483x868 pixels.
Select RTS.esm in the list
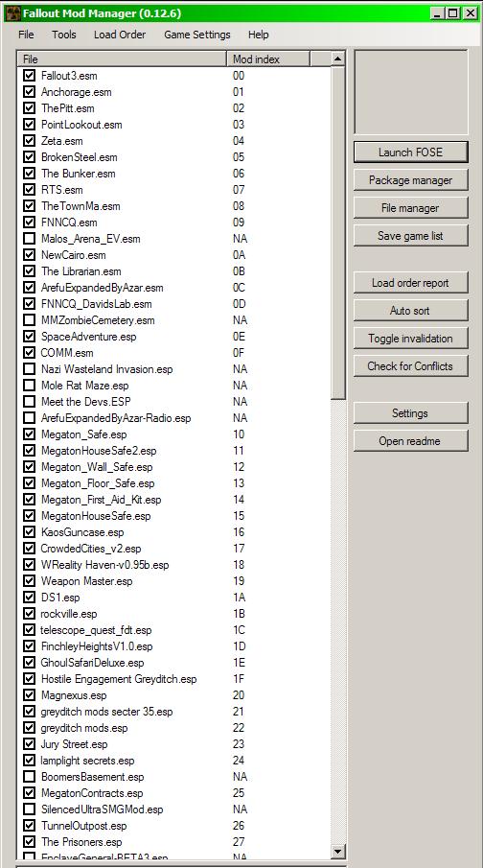[61, 190]
